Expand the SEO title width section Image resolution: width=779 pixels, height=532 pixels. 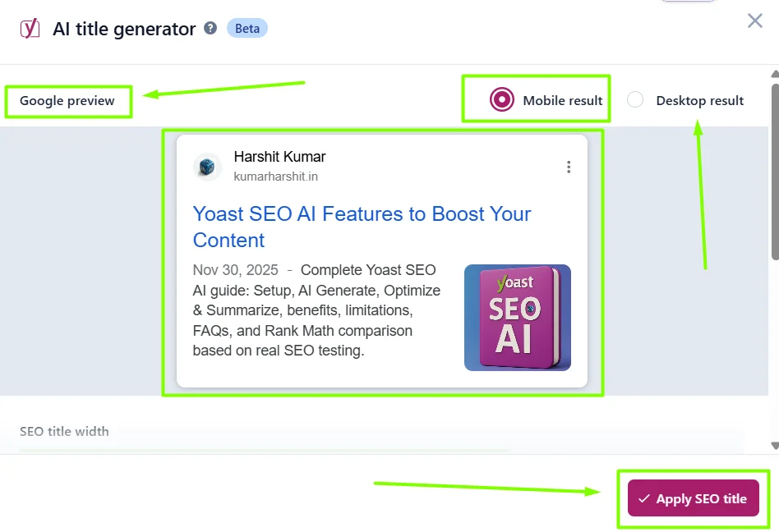pyautogui.click(x=64, y=431)
